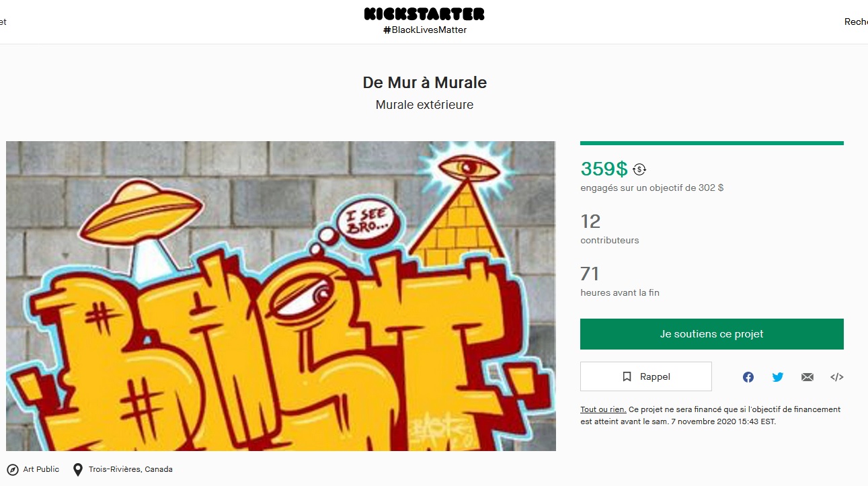Viewport: 868px width, 486px height.
Task: Click the Je soutiens ce projet button
Action: click(712, 334)
